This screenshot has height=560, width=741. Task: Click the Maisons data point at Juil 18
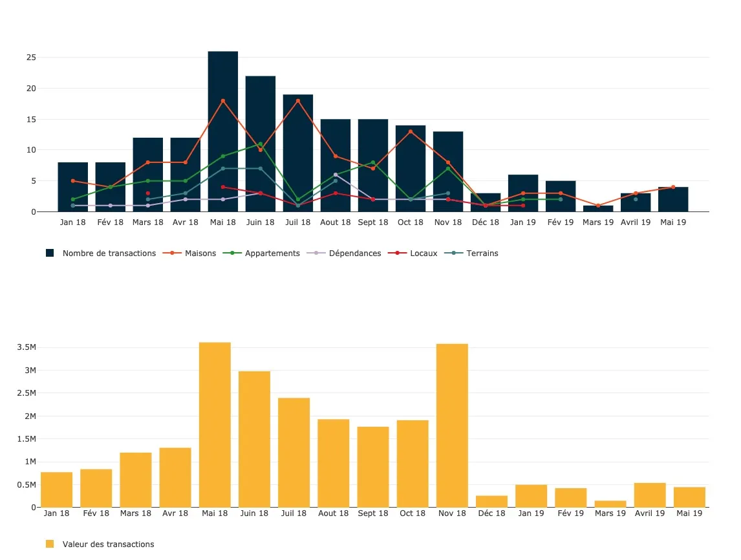(x=297, y=101)
